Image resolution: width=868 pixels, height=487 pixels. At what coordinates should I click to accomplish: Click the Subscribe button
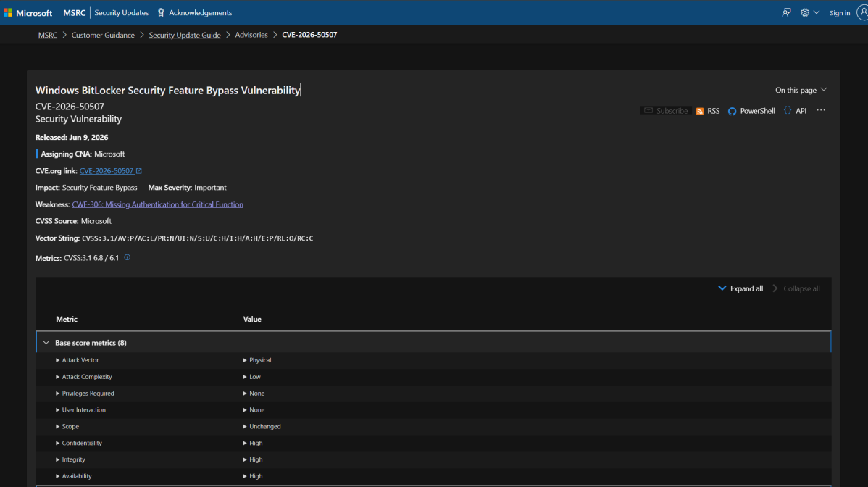click(666, 111)
